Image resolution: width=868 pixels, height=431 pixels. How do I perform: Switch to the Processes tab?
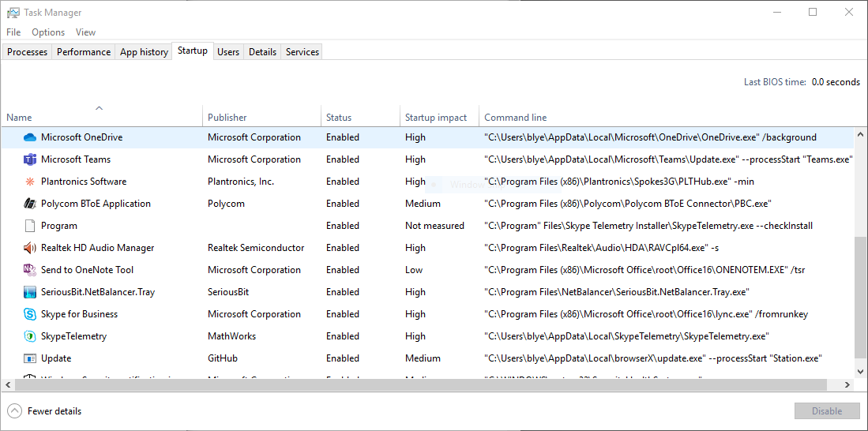27,52
